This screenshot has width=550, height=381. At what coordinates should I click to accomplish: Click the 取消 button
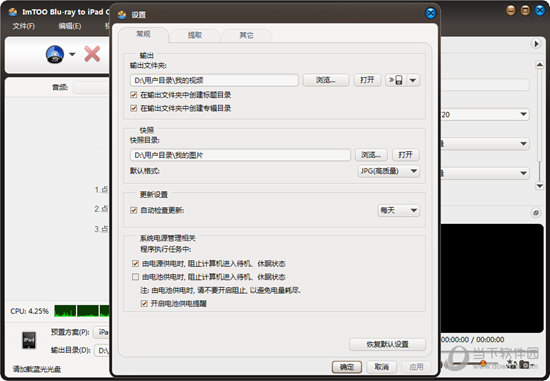[x=382, y=367]
